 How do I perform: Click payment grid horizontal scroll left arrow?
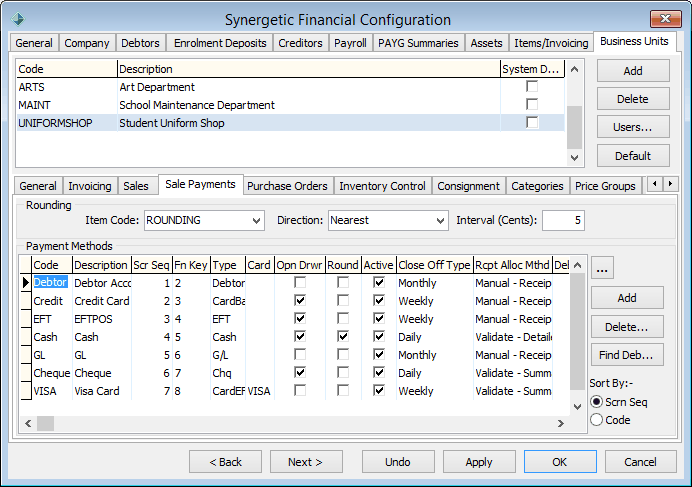tap(28, 423)
